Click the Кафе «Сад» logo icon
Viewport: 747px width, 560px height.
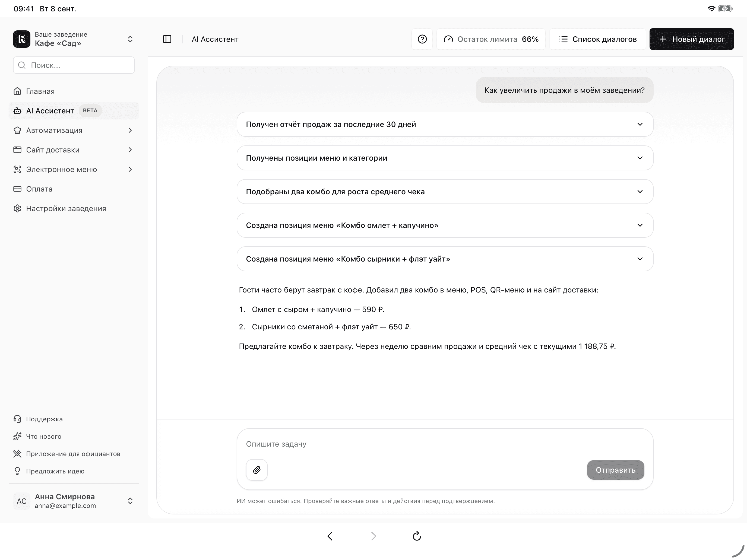22,39
